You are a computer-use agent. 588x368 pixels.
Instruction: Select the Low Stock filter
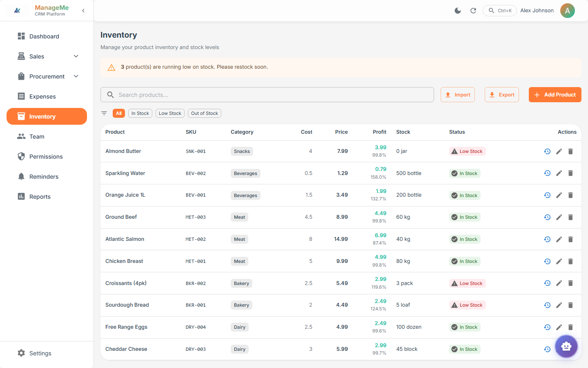pos(170,113)
